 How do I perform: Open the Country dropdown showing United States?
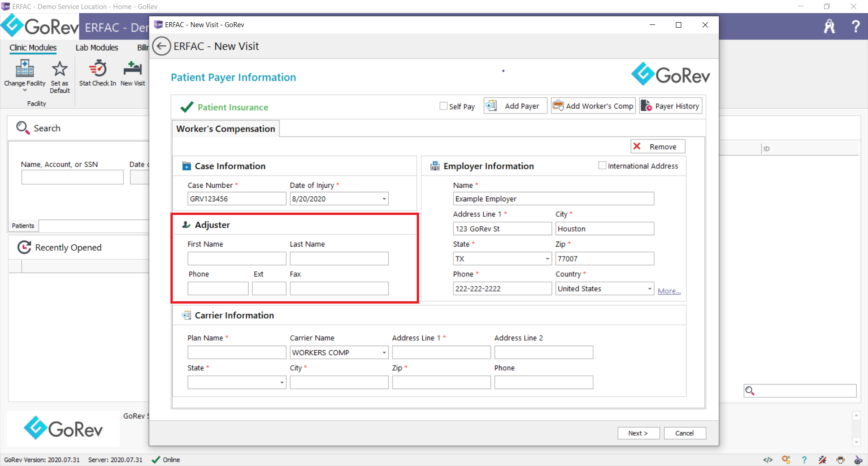[x=650, y=289]
